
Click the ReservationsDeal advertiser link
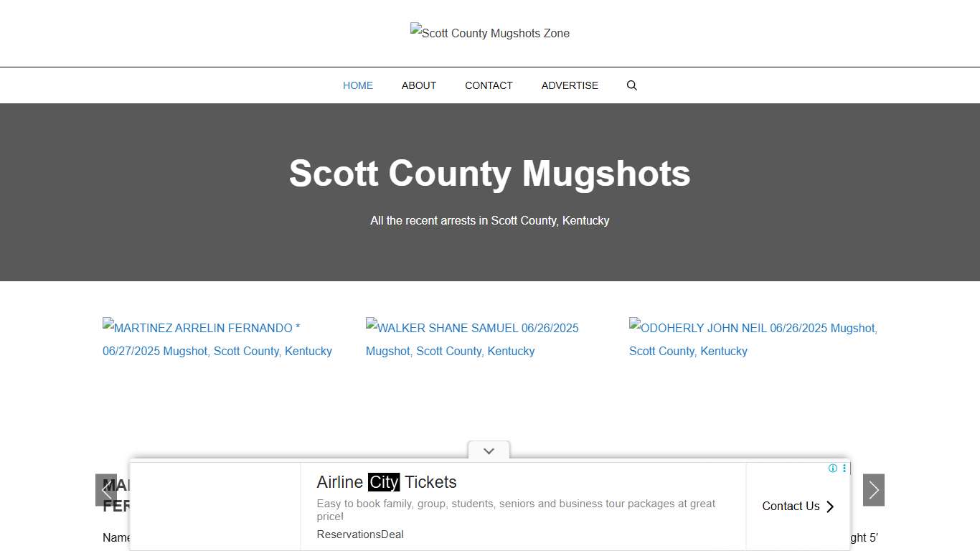(359, 534)
